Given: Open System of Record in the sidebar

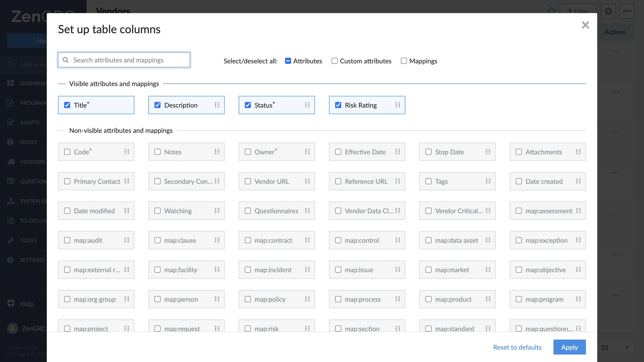Looking at the screenshot, I should point(23,201).
